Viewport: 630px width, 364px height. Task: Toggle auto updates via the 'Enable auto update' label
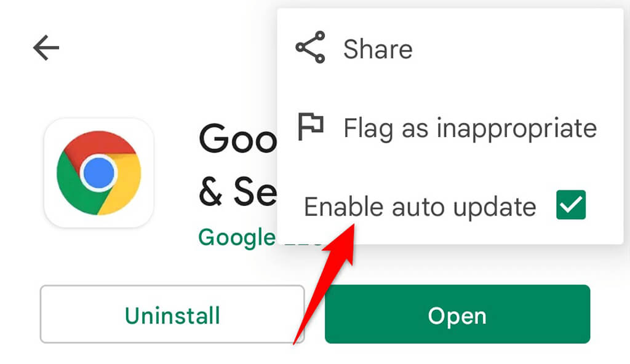[420, 207]
